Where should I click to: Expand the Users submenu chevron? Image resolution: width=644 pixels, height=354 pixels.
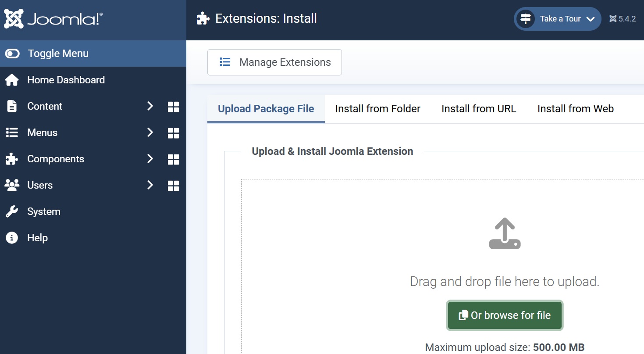(150, 185)
